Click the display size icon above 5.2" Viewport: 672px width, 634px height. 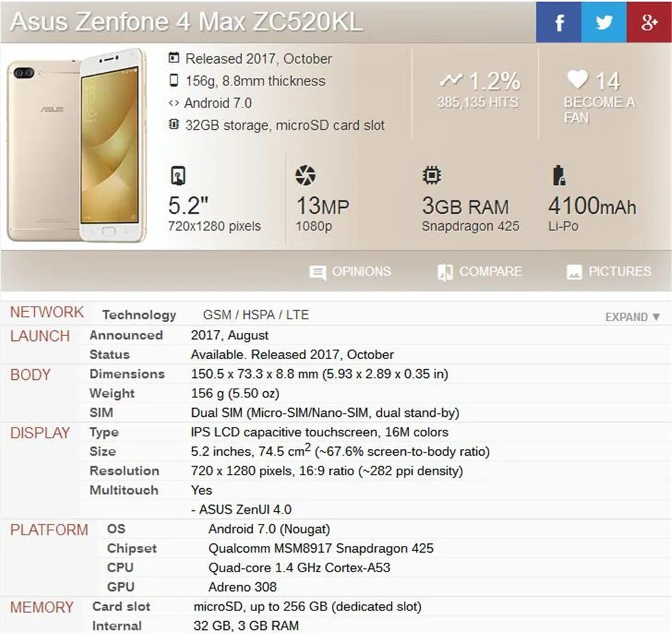coord(178,175)
